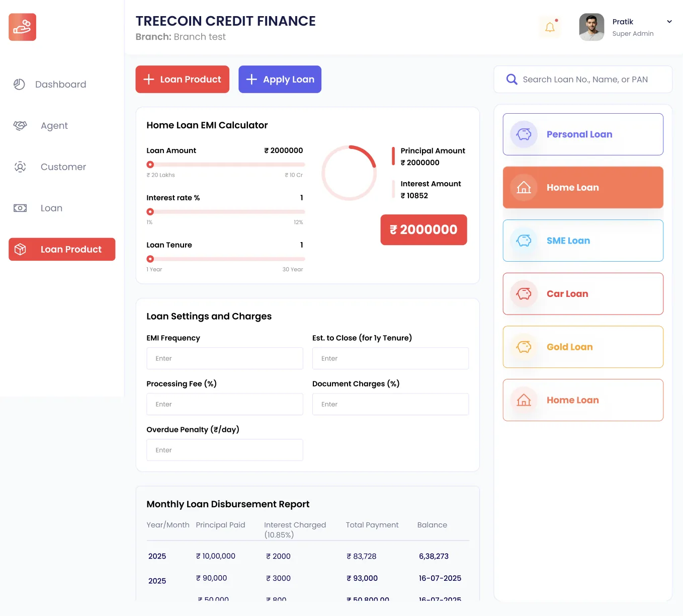The image size is (683, 616).
Task: Click the EMI Frequency input field
Action: (x=225, y=359)
